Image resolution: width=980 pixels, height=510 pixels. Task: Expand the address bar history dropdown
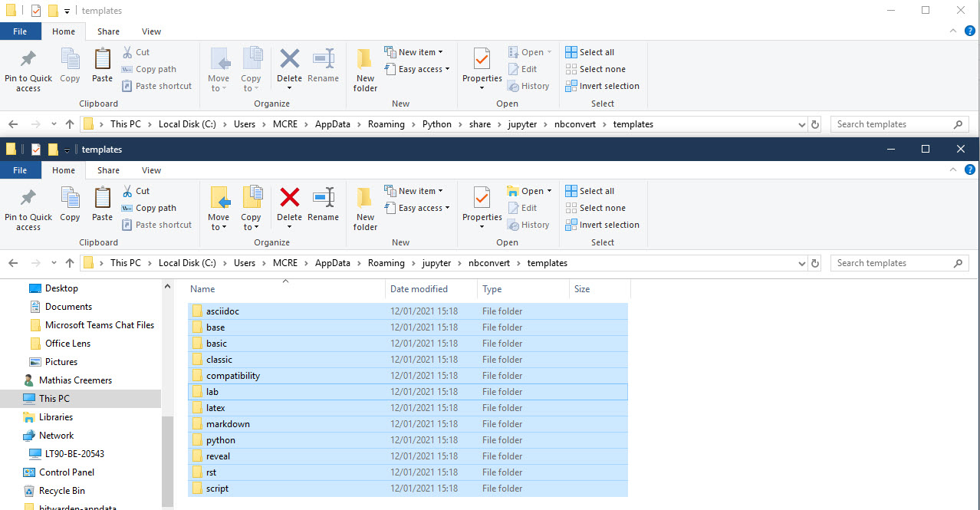(801, 262)
